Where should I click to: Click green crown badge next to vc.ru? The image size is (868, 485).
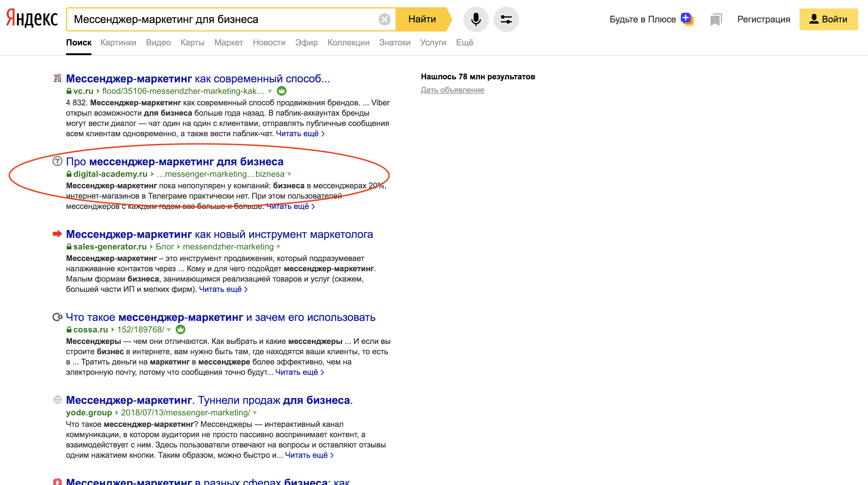click(x=281, y=91)
